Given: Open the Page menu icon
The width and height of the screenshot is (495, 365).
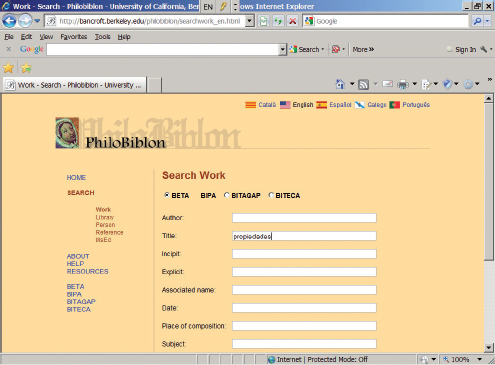Looking at the screenshot, I should (426, 84).
